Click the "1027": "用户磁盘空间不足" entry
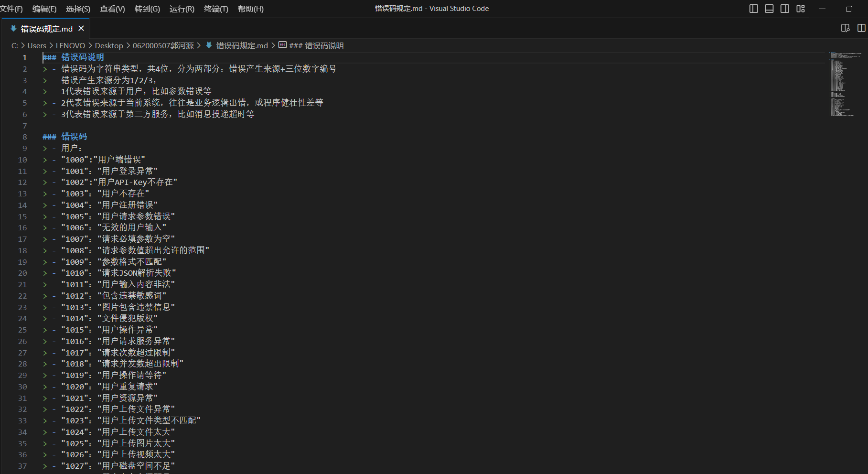The width and height of the screenshot is (868, 474). [x=118, y=466]
